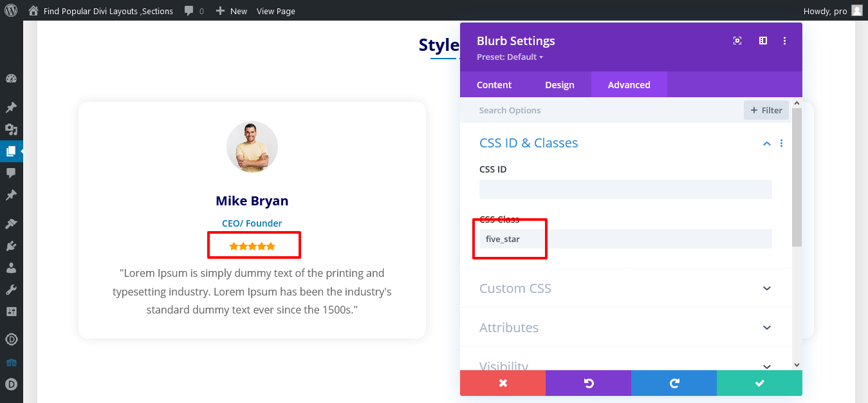
Task: Click Howdy, pro account menu
Action: pos(826,11)
